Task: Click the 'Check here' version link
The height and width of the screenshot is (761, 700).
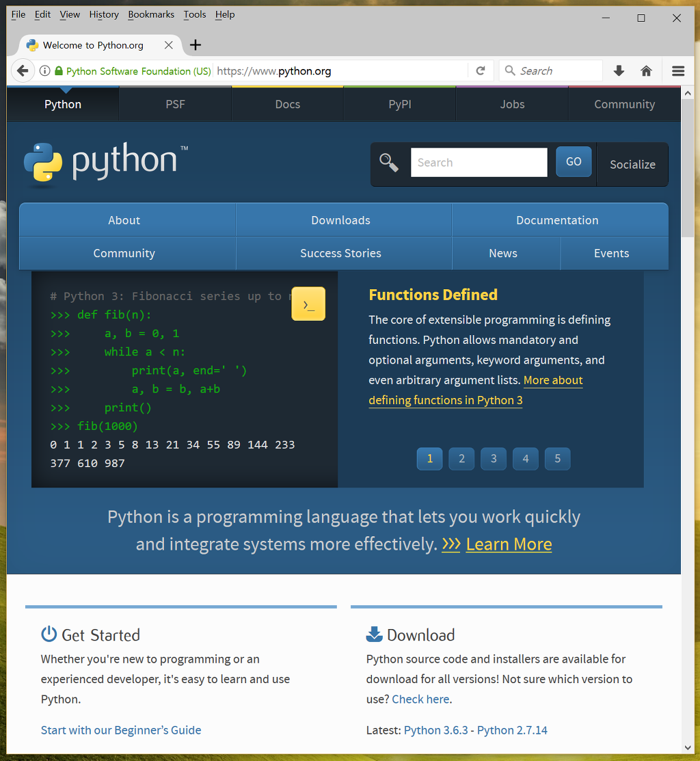Action: click(420, 699)
